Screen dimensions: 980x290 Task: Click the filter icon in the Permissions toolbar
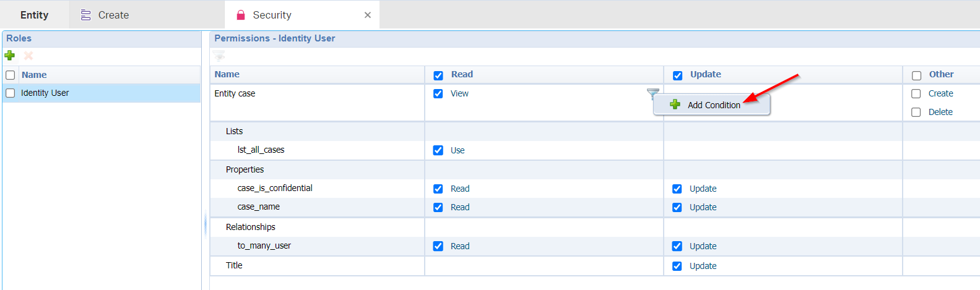tap(219, 56)
